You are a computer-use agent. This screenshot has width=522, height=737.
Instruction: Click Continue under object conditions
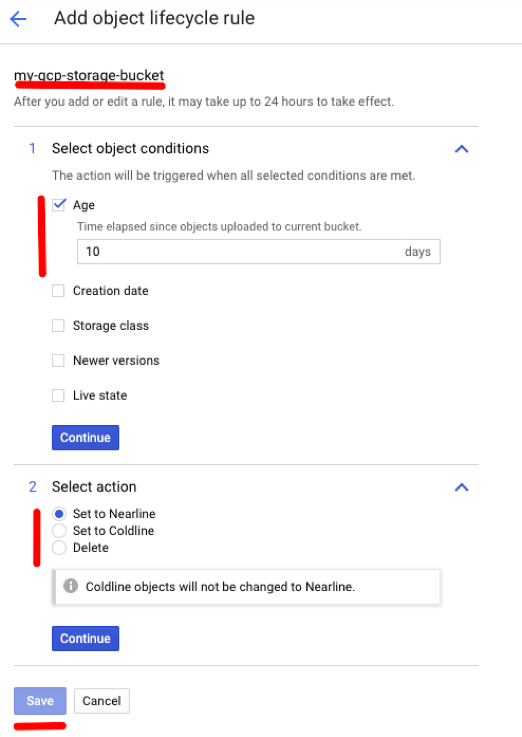pos(85,438)
